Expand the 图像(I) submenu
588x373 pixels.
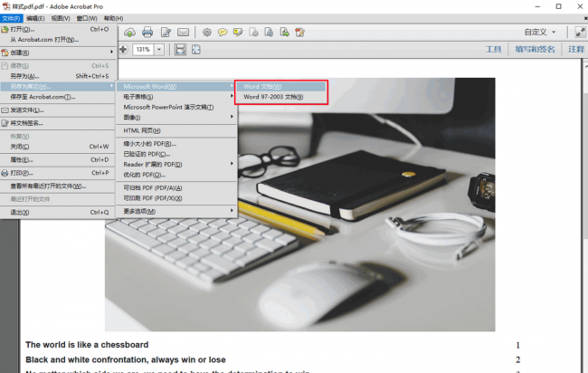coord(176,118)
